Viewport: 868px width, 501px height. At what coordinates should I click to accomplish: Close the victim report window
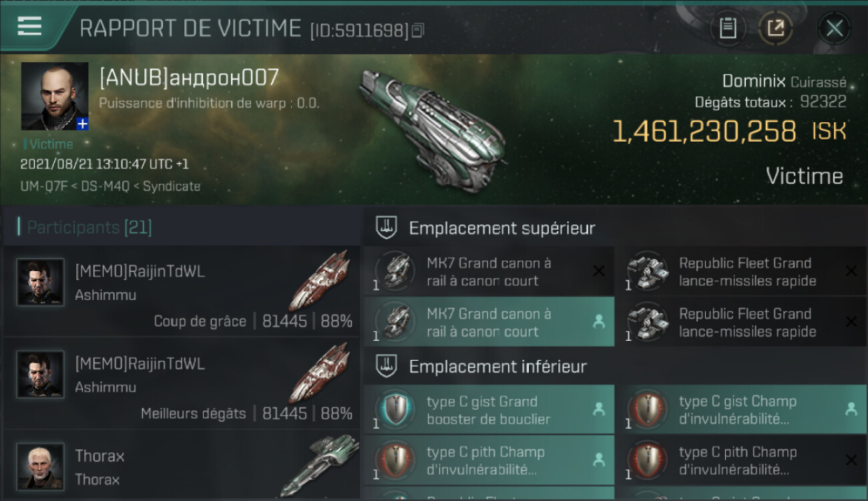tap(835, 28)
